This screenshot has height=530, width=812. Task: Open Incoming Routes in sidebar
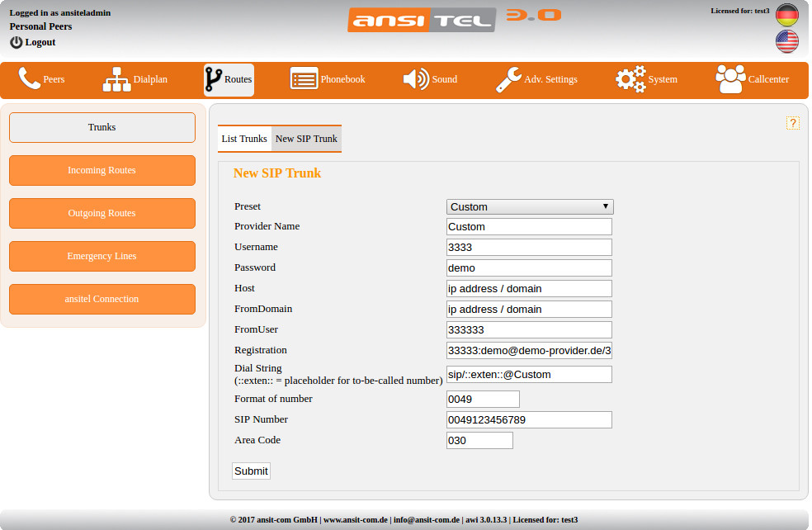tap(102, 170)
